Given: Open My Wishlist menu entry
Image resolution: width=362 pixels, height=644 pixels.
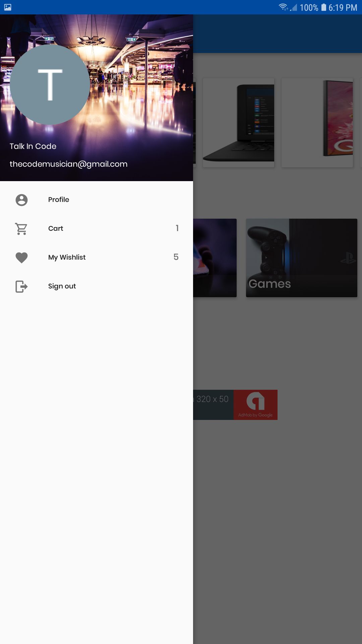Looking at the screenshot, I should [97, 257].
